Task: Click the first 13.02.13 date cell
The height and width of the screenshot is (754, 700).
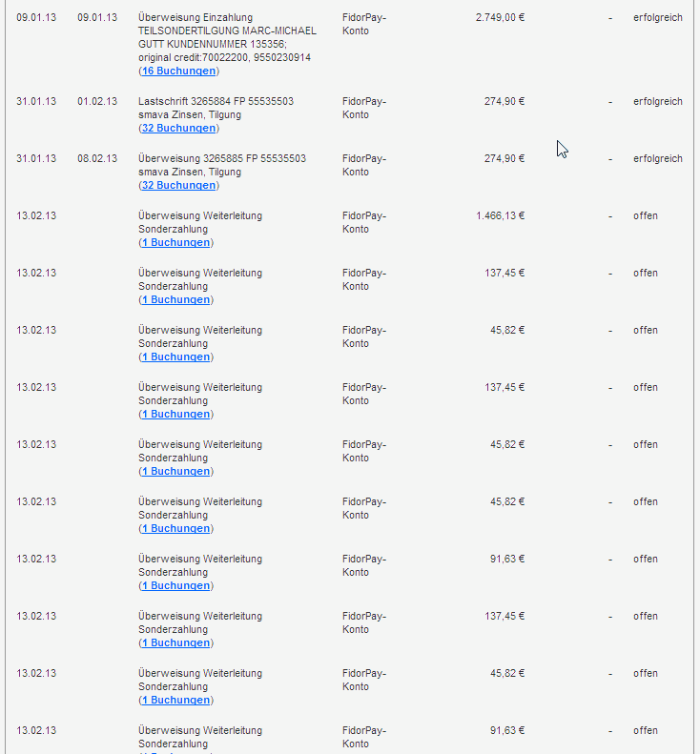Action: pyautogui.click(x=36, y=216)
